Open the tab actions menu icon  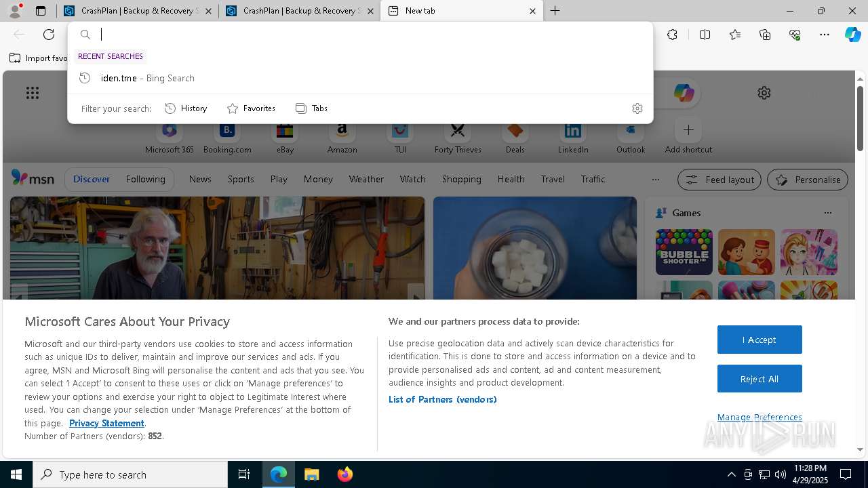[x=41, y=11]
